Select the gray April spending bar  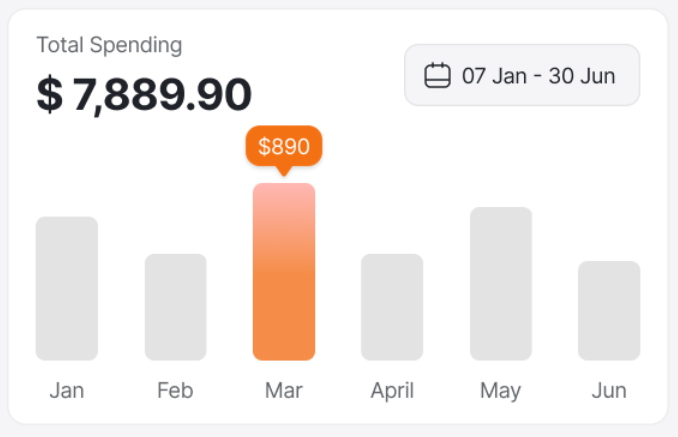392,307
